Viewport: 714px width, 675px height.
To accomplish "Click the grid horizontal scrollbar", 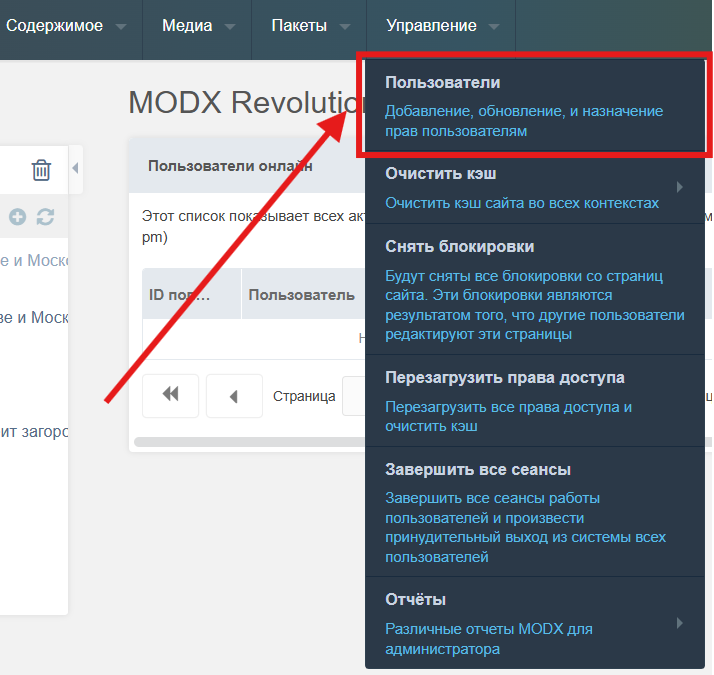I will [x=250, y=441].
